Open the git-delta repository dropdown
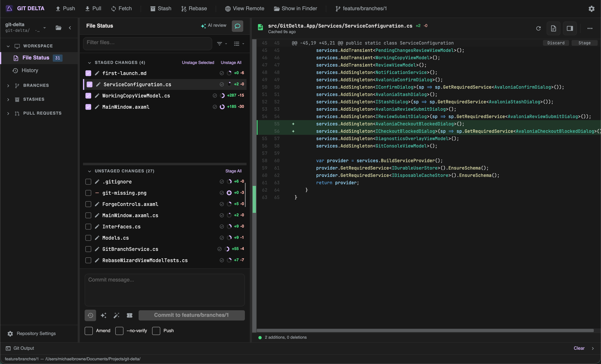 point(44,28)
